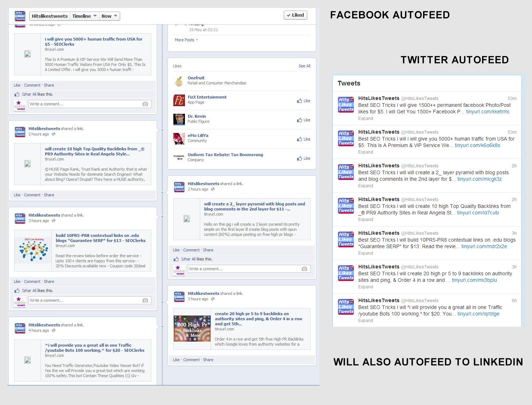Open Dr. Kevin's profile photo
Screen dimensions: 532x405
coord(179,120)
